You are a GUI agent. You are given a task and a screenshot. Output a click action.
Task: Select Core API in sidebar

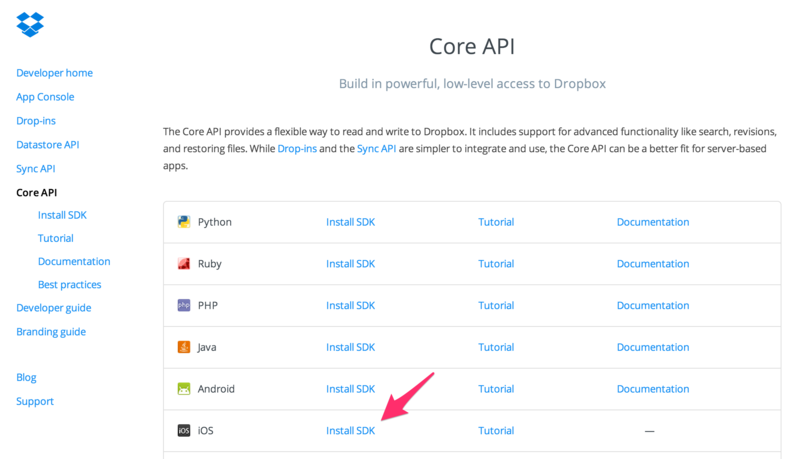pyautogui.click(x=37, y=193)
